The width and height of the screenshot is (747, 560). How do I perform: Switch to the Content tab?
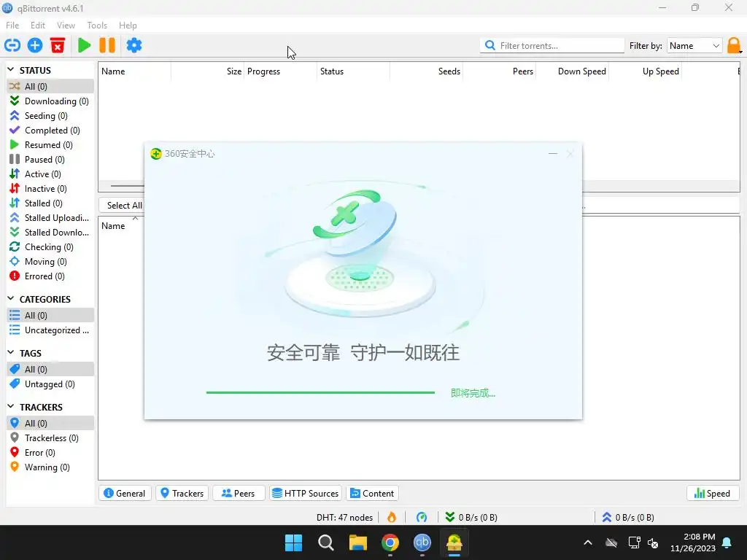(372, 494)
